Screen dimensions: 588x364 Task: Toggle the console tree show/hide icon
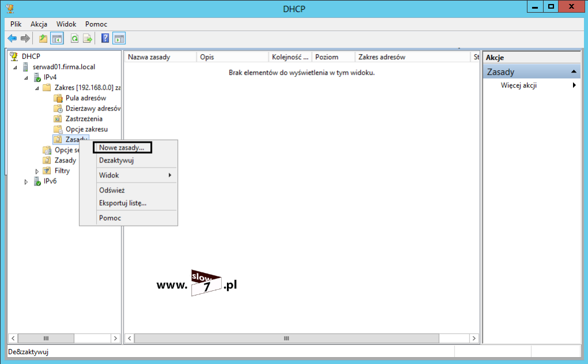click(57, 39)
